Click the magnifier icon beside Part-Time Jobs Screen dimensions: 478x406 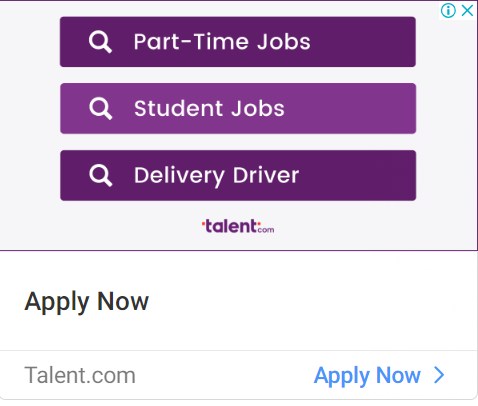click(x=100, y=42)
